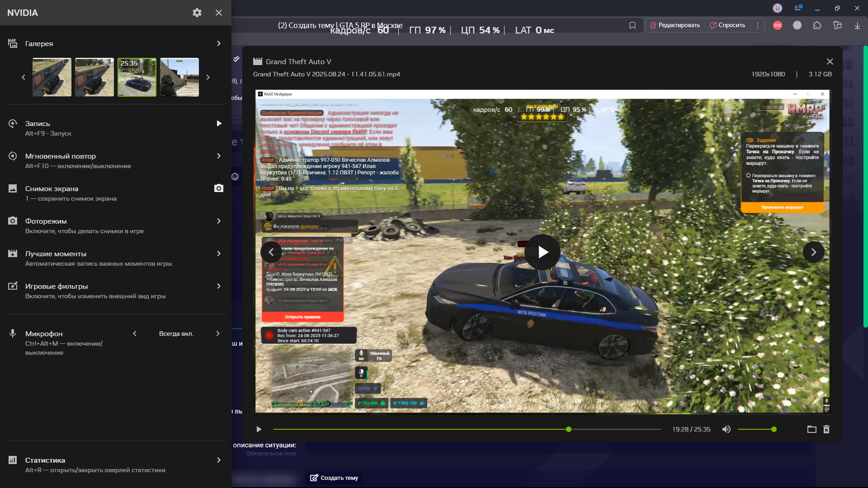Click the Редактировать button
The image size is (868, 488).
[675, 25]
